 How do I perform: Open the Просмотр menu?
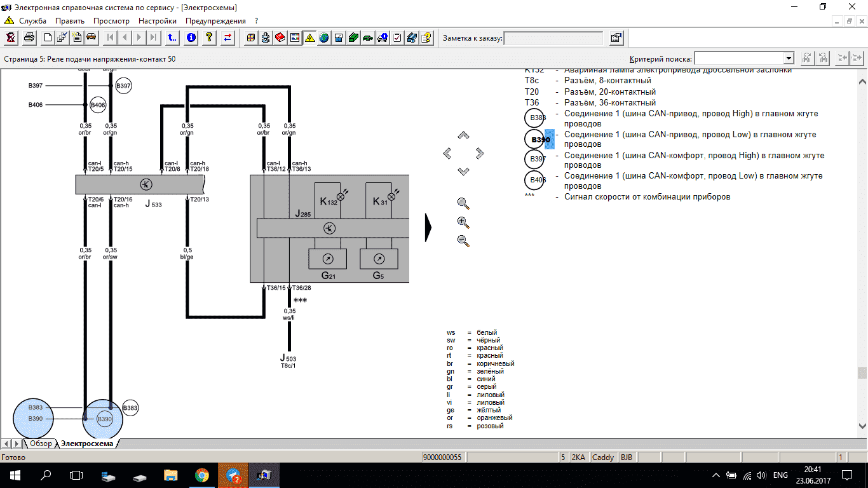(111, 21)
